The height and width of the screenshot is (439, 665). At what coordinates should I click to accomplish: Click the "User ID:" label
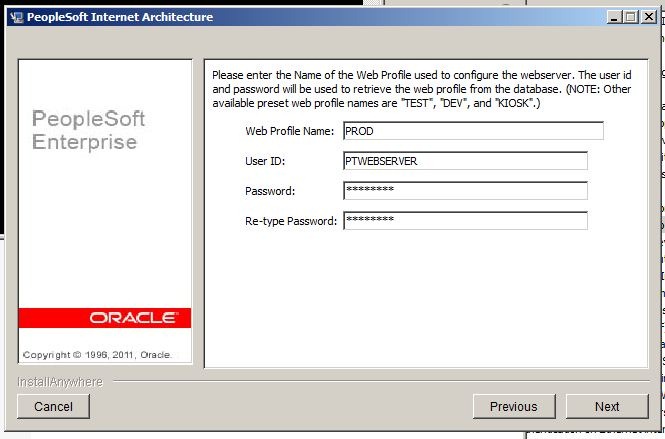(x=264, y=162)
